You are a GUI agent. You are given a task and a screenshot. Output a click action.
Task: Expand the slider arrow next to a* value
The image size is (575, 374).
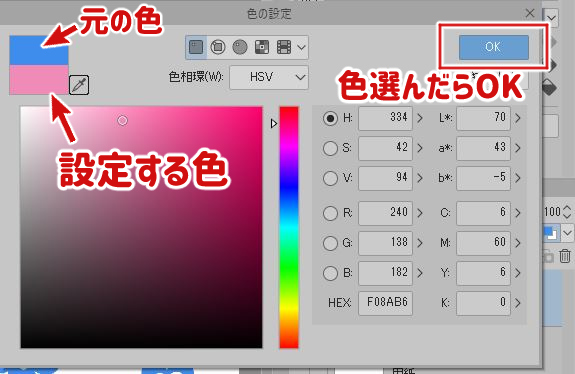coord(517,148)
